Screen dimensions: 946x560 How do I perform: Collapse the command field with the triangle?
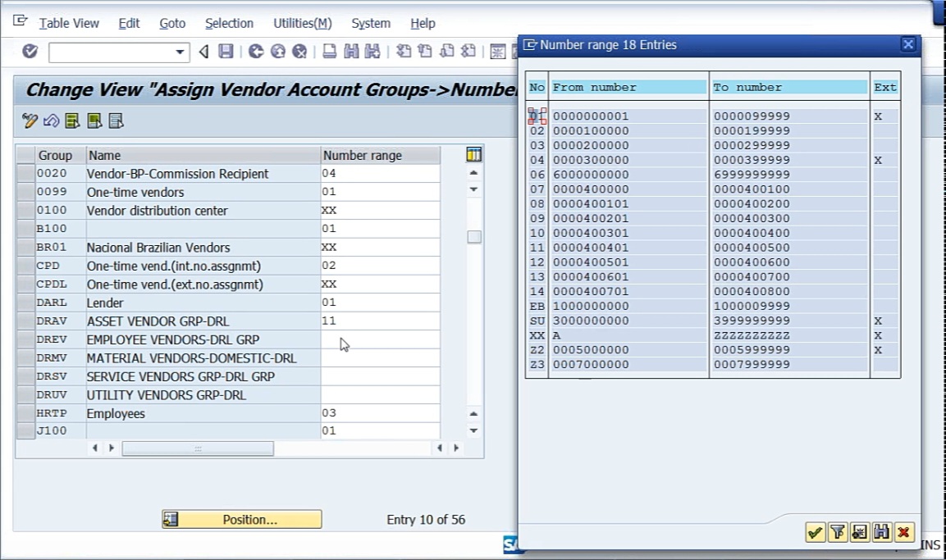pos(204,52)
